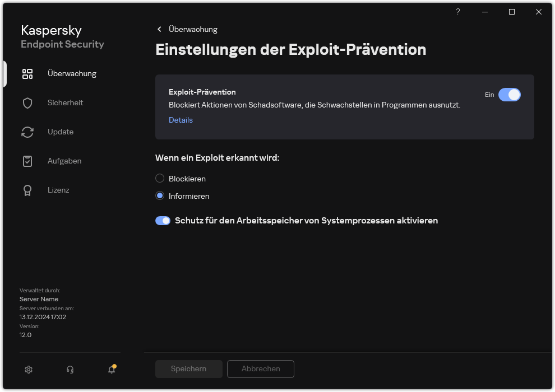The image size is (555, 392).
Task: Disable the Exploit-Prävention switch
Action: point(510,95)
